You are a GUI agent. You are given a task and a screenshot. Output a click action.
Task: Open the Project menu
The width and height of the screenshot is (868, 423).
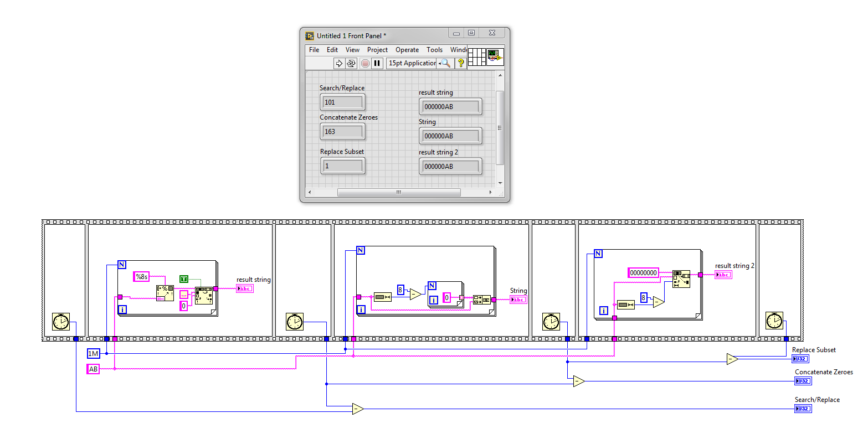pos(377,50)
